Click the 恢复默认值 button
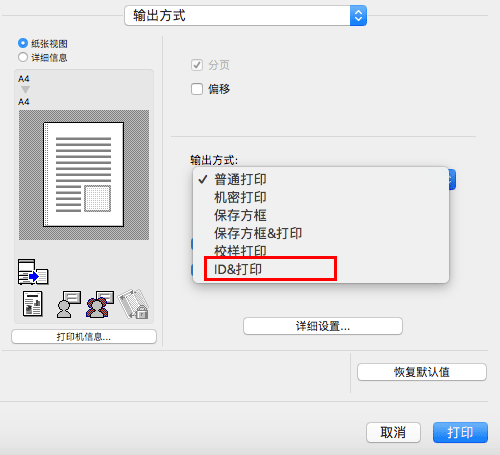 pos(422,372)
